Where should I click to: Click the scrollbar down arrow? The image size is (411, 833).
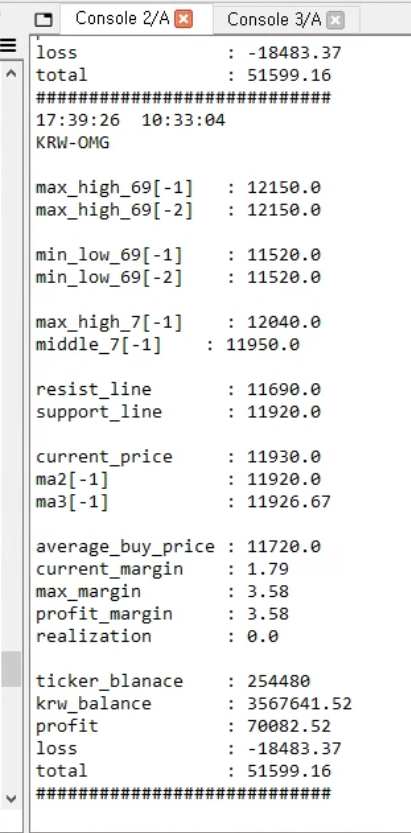(11, 798)
